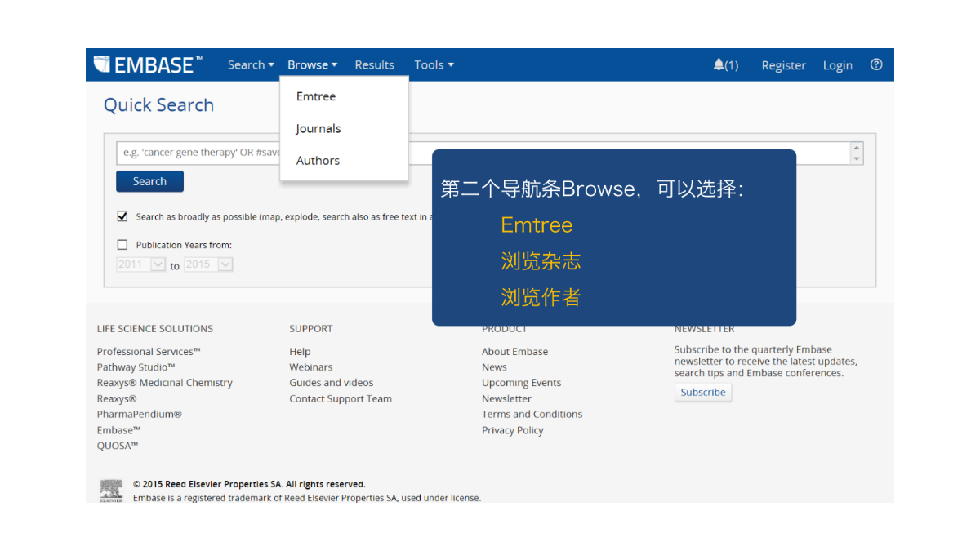Click the Subscribe newsletter button
This screenshot has height=551, width=980.
703,392
